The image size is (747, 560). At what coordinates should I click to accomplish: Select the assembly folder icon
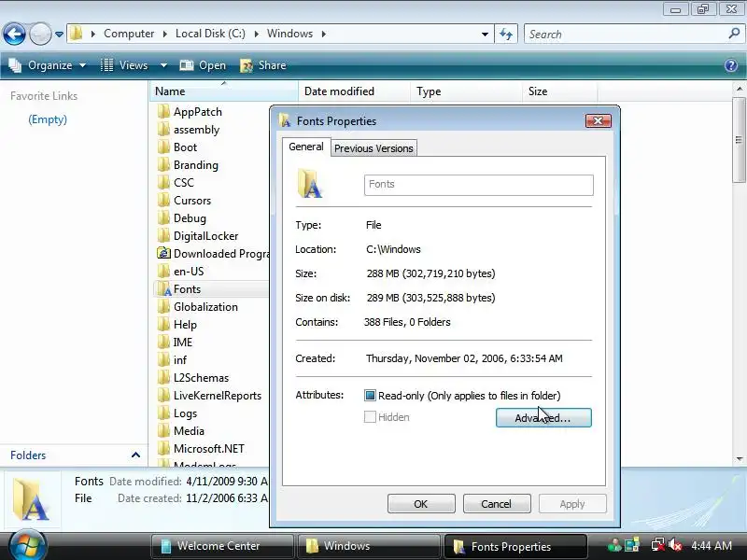[x=163, y=129]
